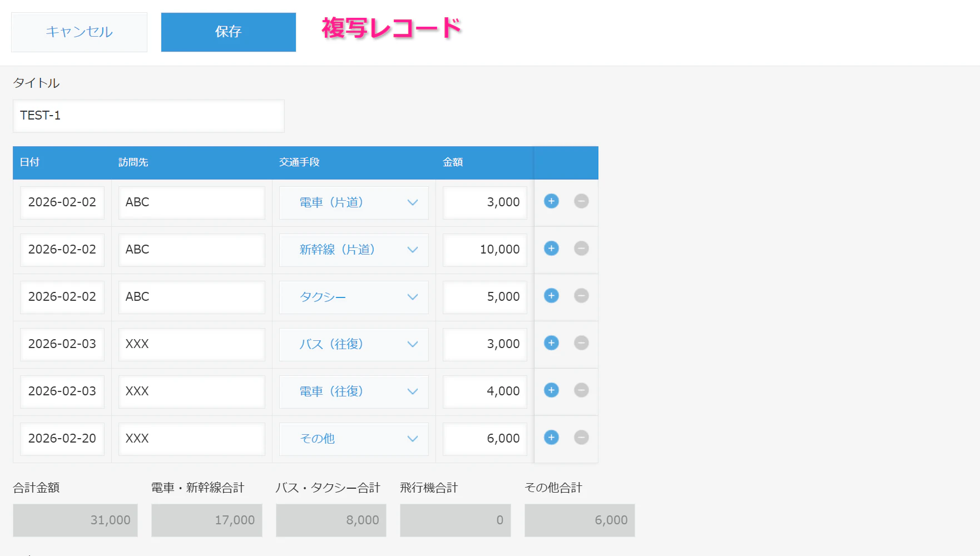980x556 pixels.
Task: Select the date field in the 新幹線（片道） row
Action: [x=62, y=250]
